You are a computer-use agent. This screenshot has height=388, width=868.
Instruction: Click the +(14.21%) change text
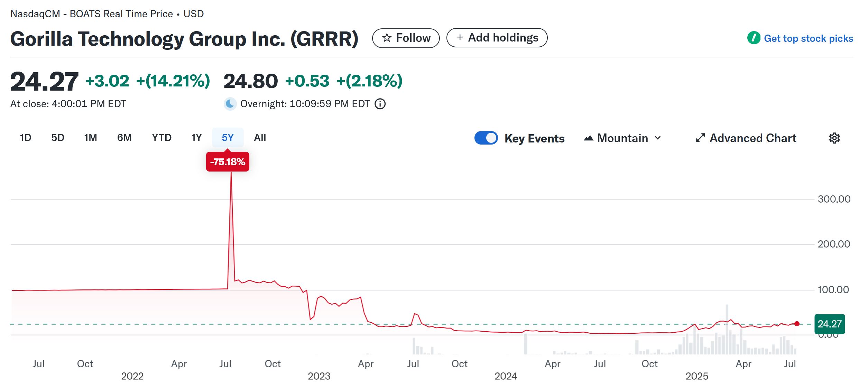click(173, 81)
